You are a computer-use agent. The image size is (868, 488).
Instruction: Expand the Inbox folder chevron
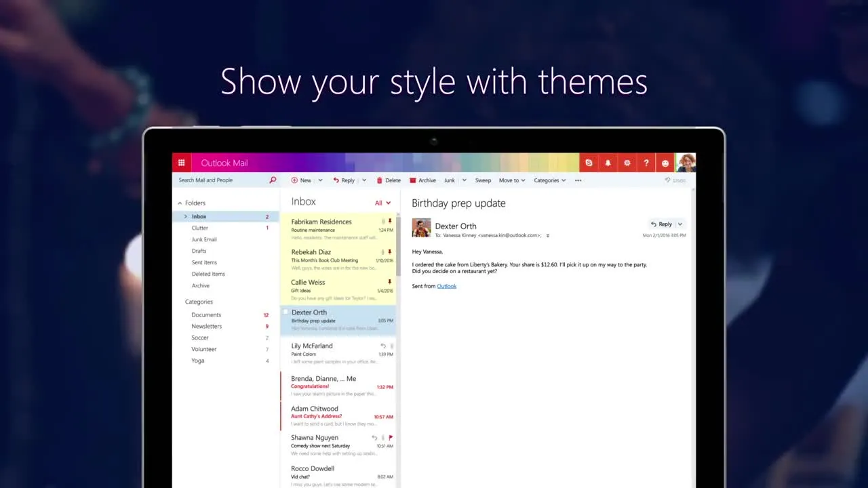[x=185, y=216]
